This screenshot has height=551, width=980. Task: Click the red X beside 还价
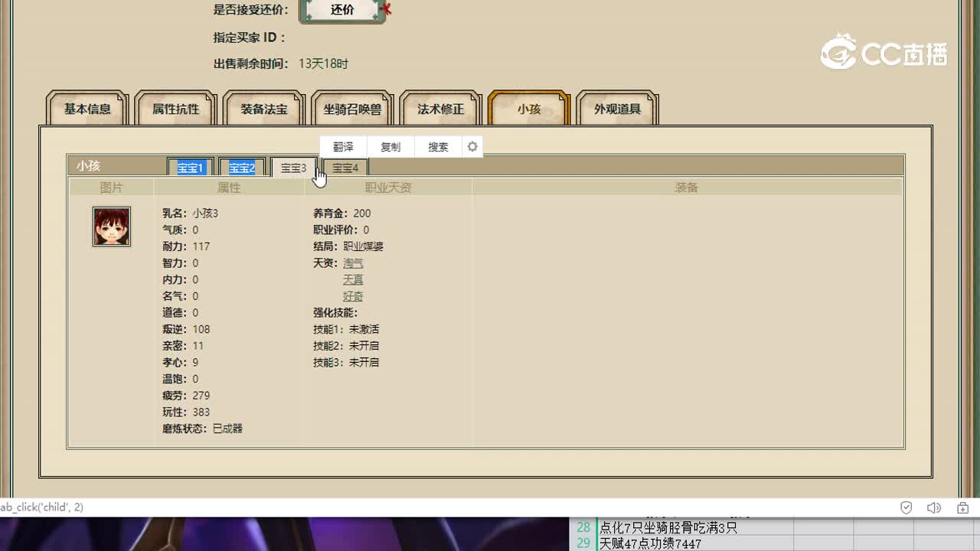[x=386, y=9]
